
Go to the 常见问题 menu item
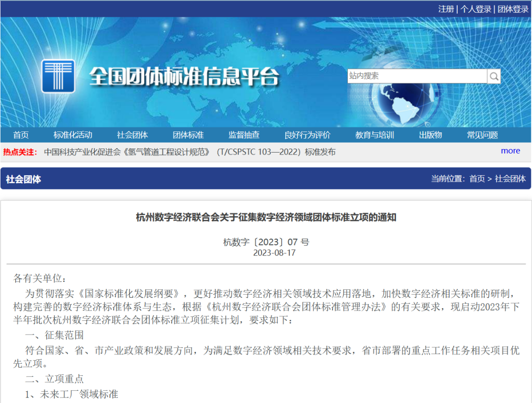(482, 135)
